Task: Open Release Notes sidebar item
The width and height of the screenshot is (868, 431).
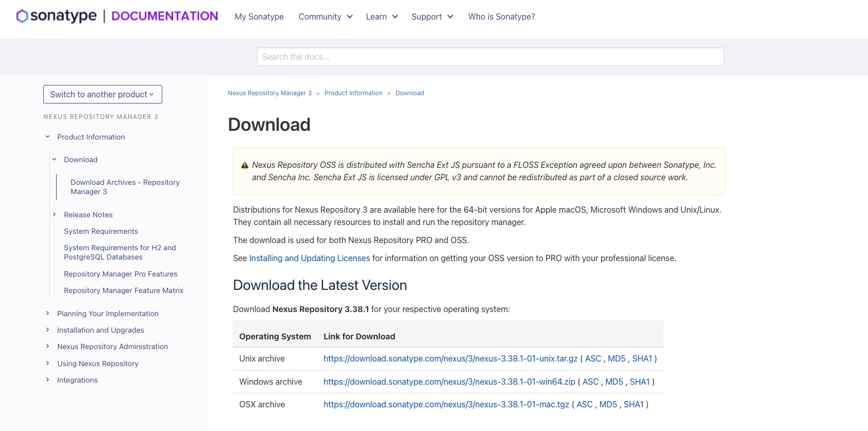Action: coord(88,215)
